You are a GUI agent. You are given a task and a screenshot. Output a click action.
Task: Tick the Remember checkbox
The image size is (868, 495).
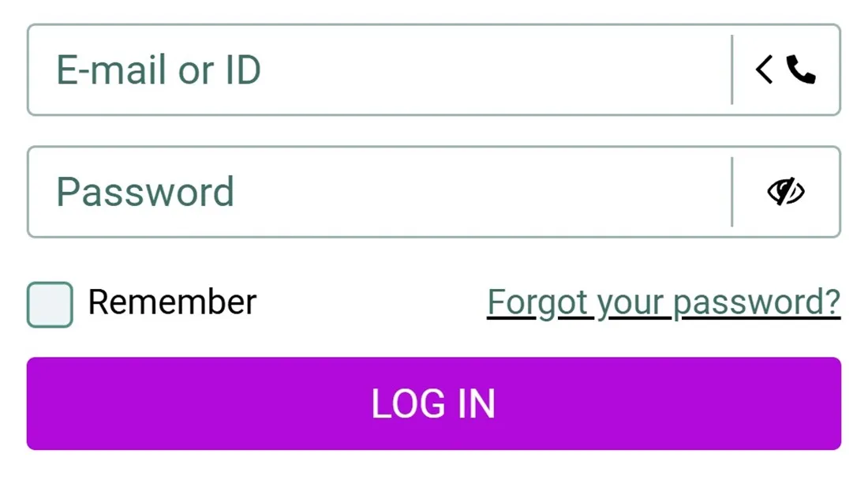tap(50, 305)
